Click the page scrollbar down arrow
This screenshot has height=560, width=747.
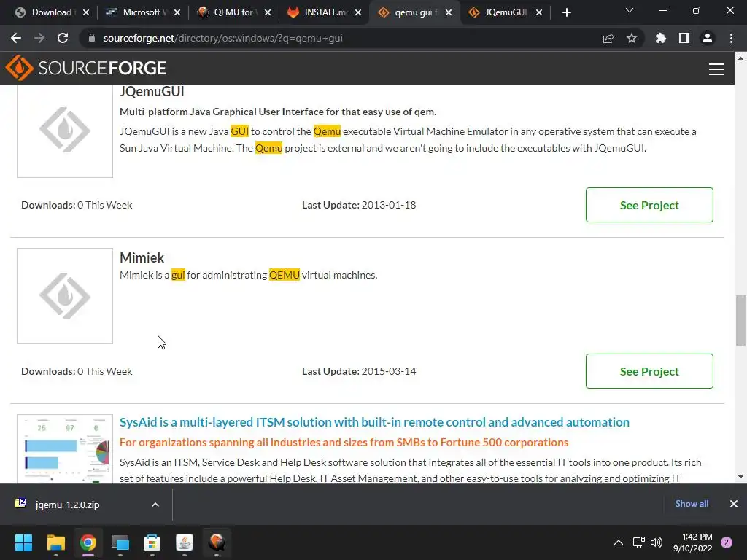[x=740, y=477]
